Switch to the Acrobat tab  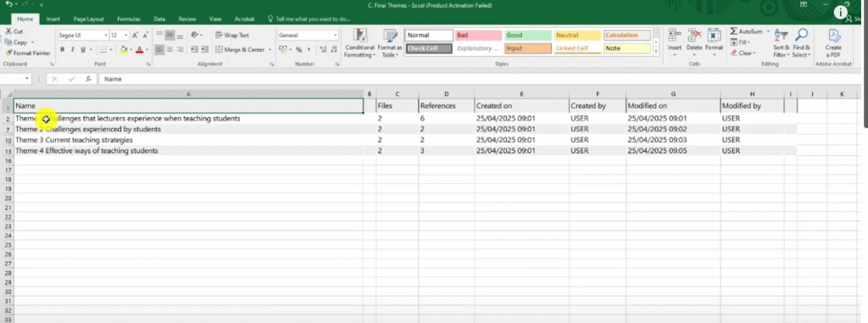[244, 19]
